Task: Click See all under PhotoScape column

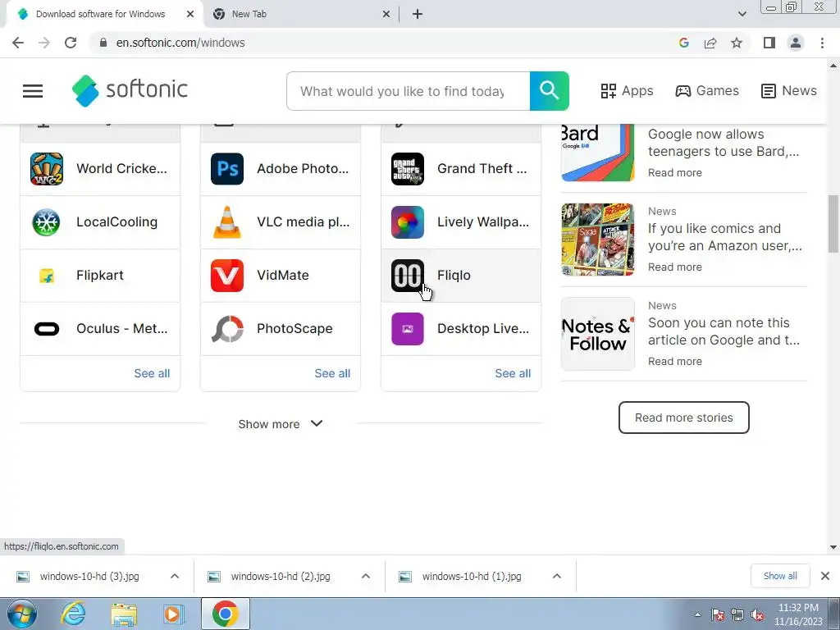Action: point(332,373)
